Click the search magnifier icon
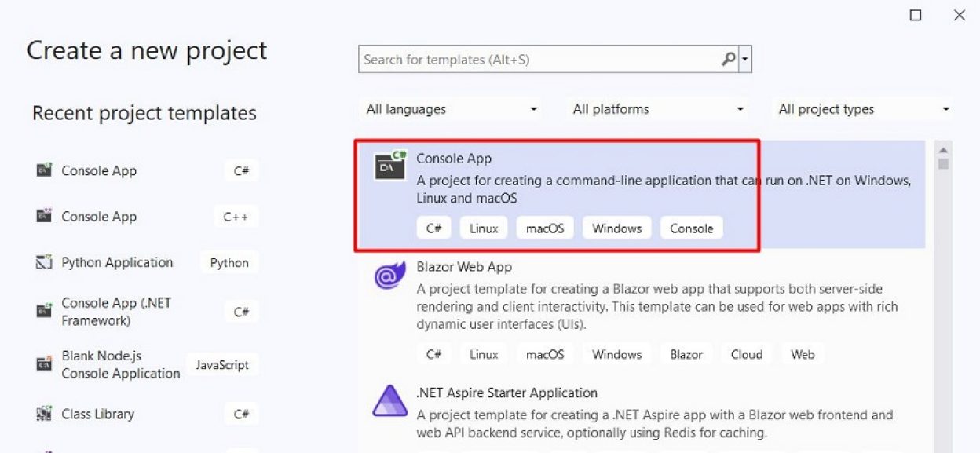This screenshot has height=453, width=980. coord(727,59)
